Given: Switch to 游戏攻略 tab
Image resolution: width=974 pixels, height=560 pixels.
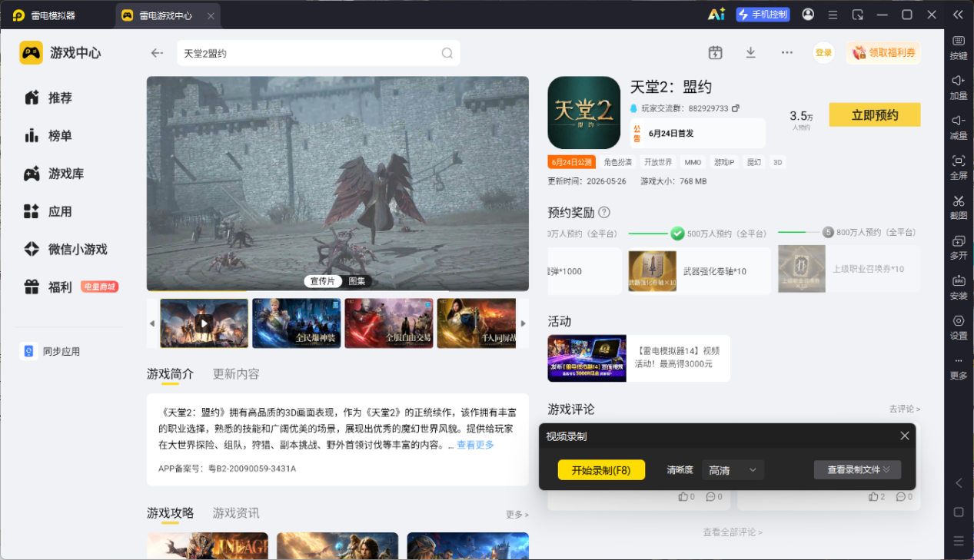Looking at the screenshot, I should (x=171, y=513).
